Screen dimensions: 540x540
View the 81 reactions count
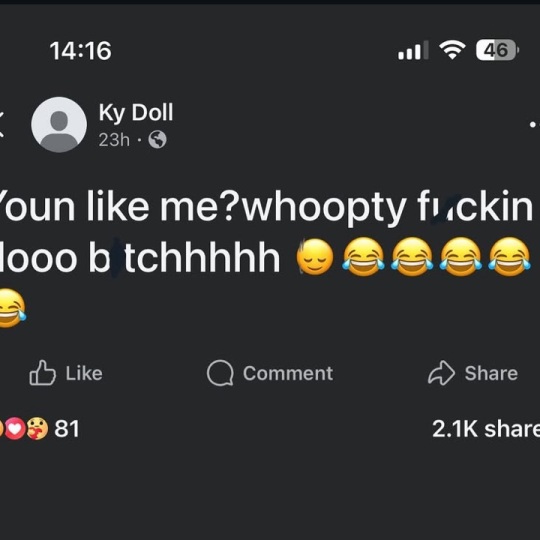[67, 429]
